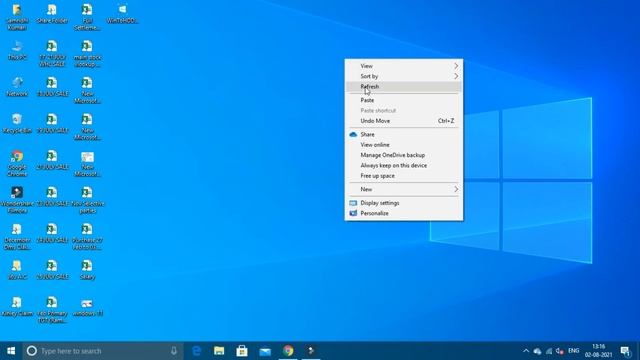Open Mail app from taskbar
Viewport: 640px width, 360px height.
pos(265,351)
